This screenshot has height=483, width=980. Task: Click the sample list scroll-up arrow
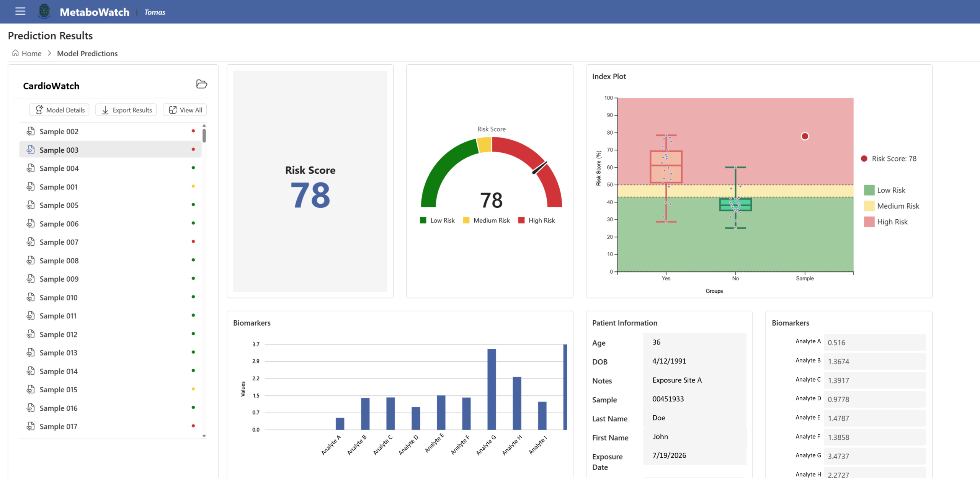[204, 126]
